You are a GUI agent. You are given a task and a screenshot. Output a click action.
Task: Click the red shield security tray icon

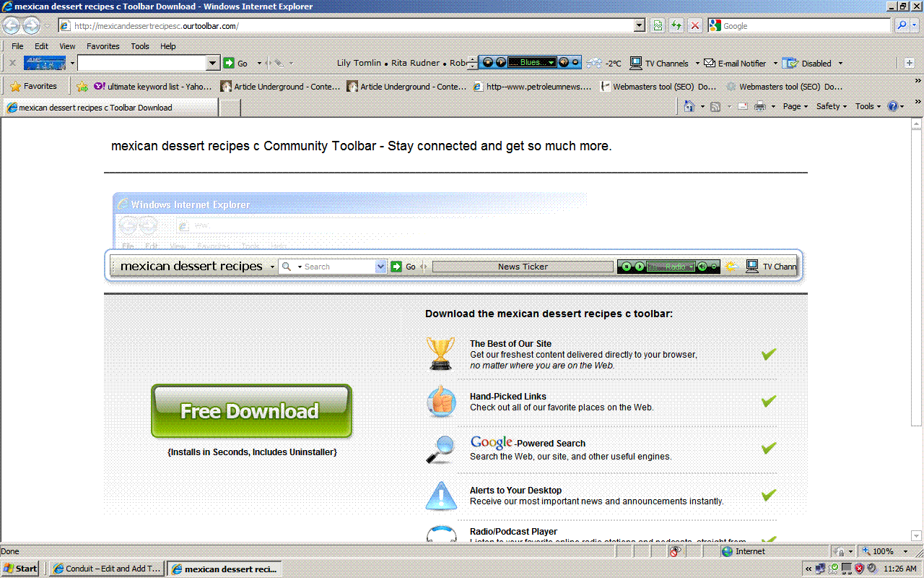pyautogui.click(x=859, y=569)
